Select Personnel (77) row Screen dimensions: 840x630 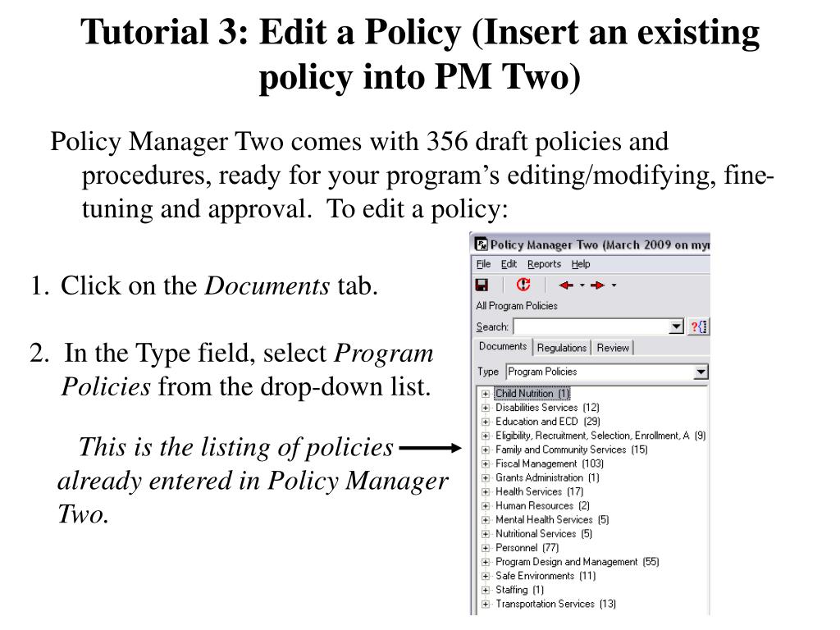[527, 547]
